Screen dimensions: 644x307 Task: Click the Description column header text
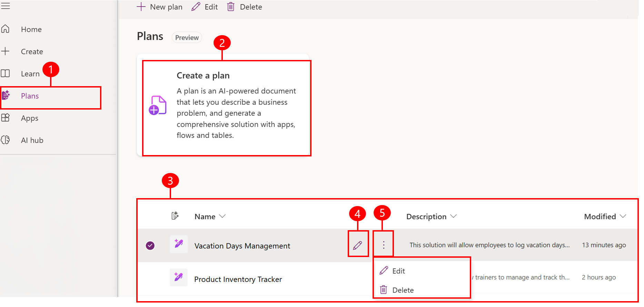pyautogui.click(x=426, y=216)
